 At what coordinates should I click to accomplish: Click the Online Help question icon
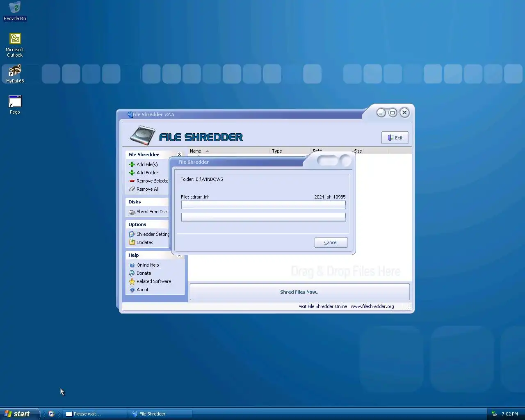tap(132, 265)
